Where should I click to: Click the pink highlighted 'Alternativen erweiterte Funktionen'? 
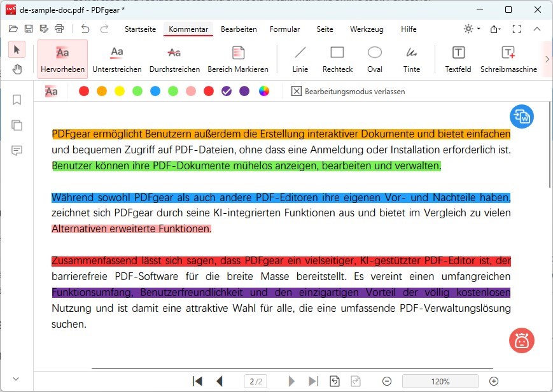point(132,228)
